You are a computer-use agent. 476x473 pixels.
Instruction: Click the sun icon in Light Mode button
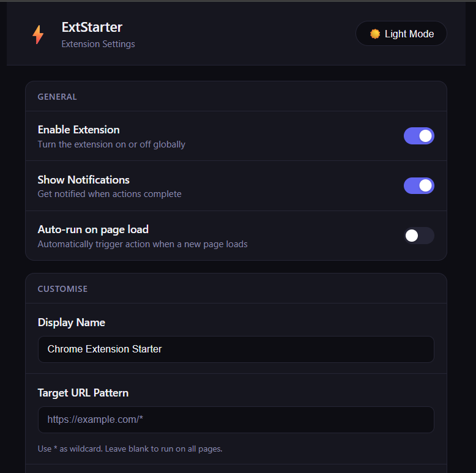[375, 34]
